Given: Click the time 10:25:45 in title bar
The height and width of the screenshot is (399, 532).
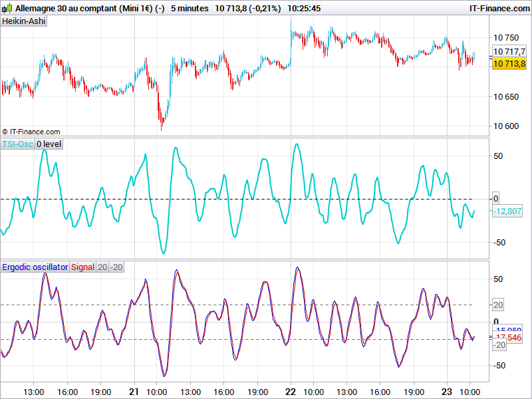Looking at the screenshot, I should point(304,8).
